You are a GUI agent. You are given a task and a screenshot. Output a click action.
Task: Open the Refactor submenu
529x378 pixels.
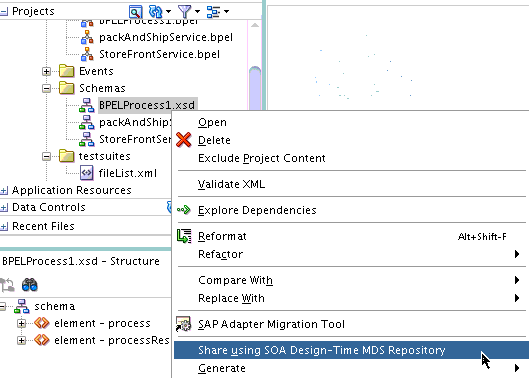tap(351, 254)
